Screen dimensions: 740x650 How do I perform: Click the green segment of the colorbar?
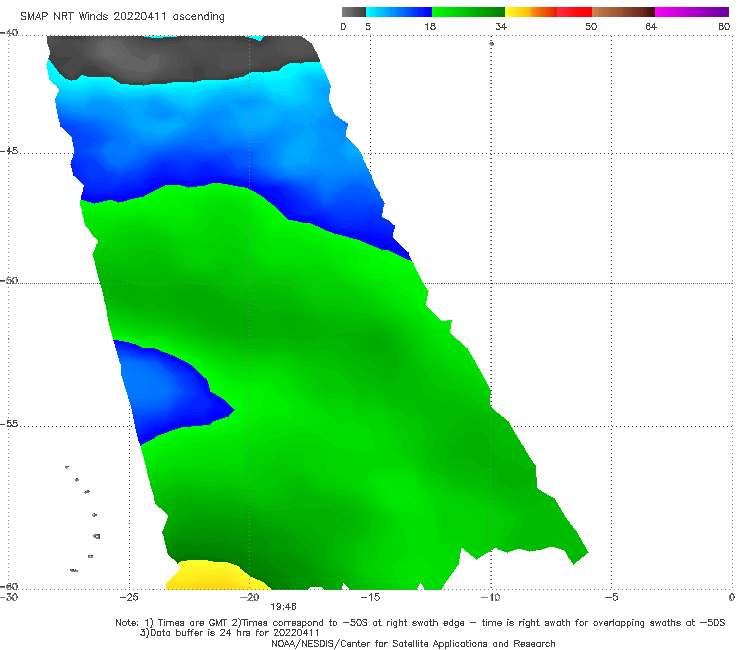[468, 12]
